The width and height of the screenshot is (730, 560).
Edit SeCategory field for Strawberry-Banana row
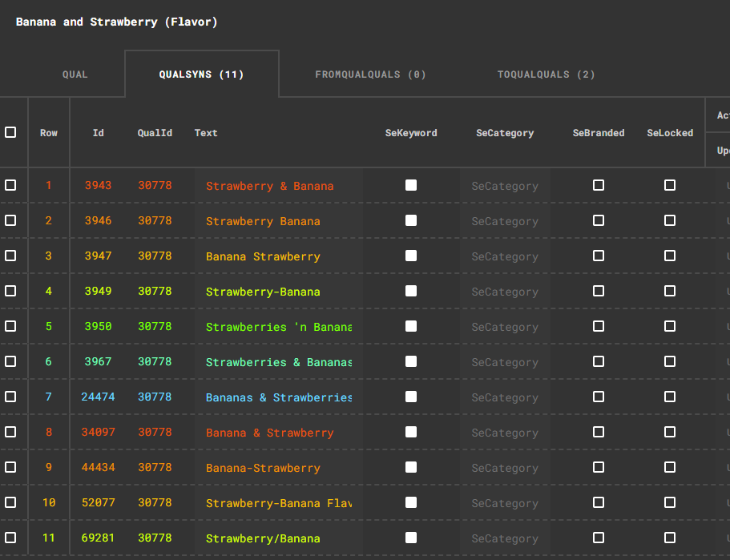pos(505,292)
